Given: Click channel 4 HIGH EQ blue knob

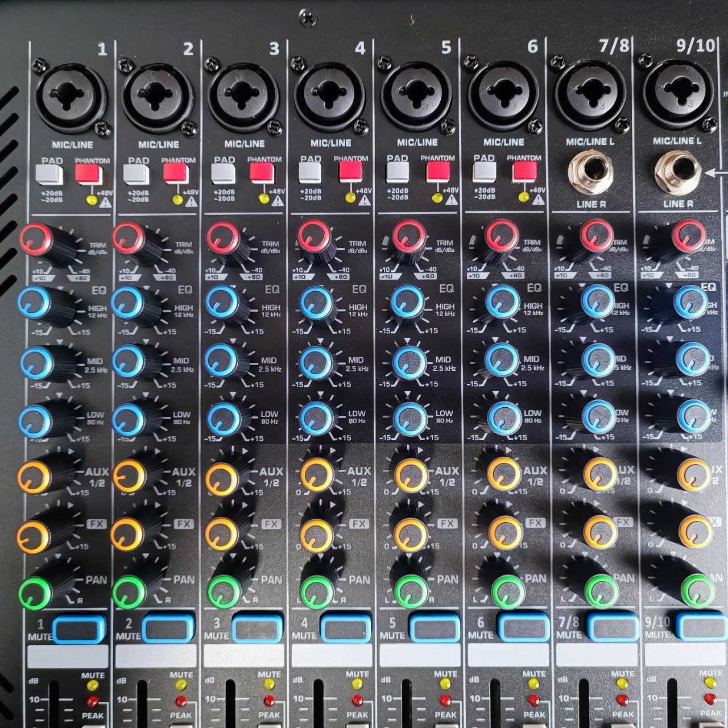Looking at the screenshot, I should 316,302.
